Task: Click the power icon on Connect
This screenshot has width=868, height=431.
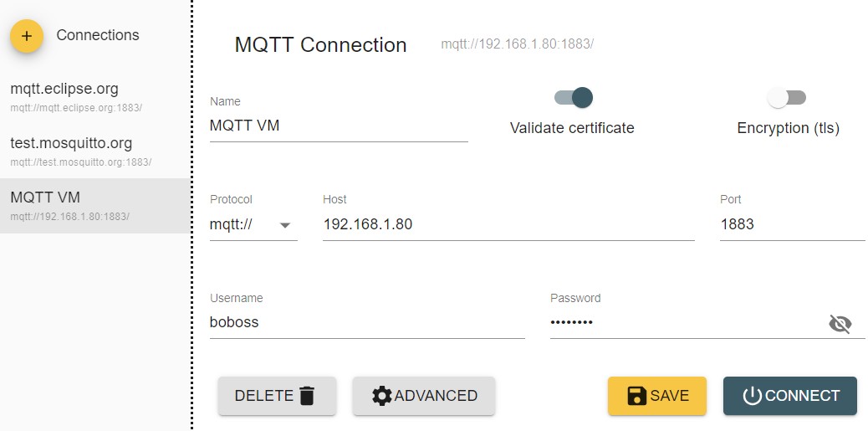Action: point(752,396)
